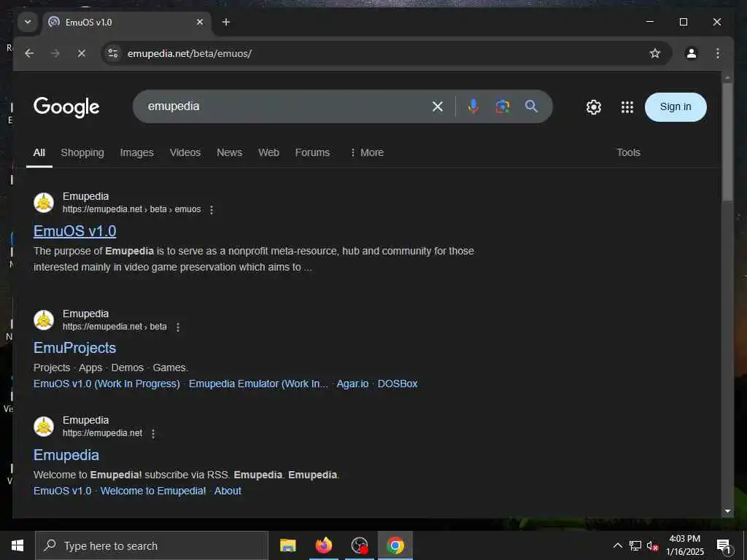Open options for the beta › emuos result
Screen dimensions: 747x560
tap(212, 209)
